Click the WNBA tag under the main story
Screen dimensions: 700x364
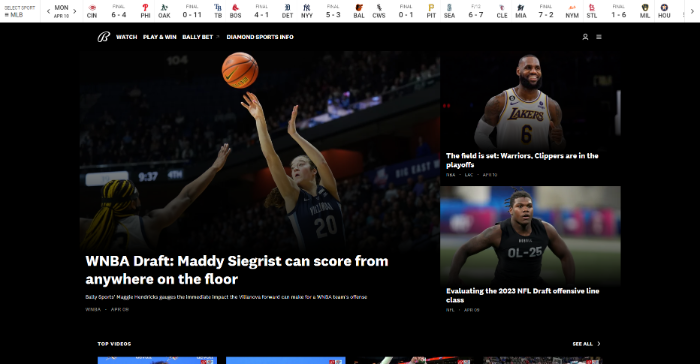tap(93, 309)
